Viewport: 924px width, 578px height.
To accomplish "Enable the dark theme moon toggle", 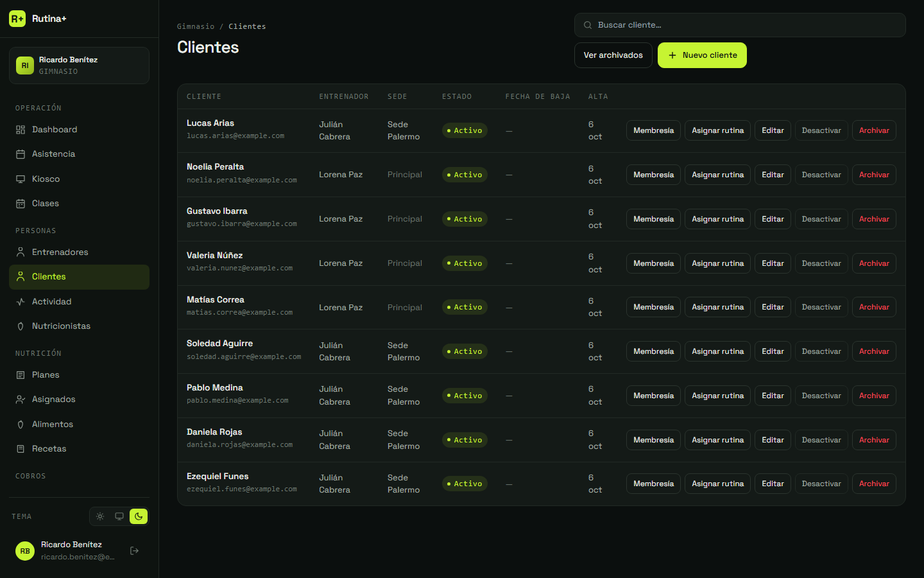I will [x=139, y=516].
